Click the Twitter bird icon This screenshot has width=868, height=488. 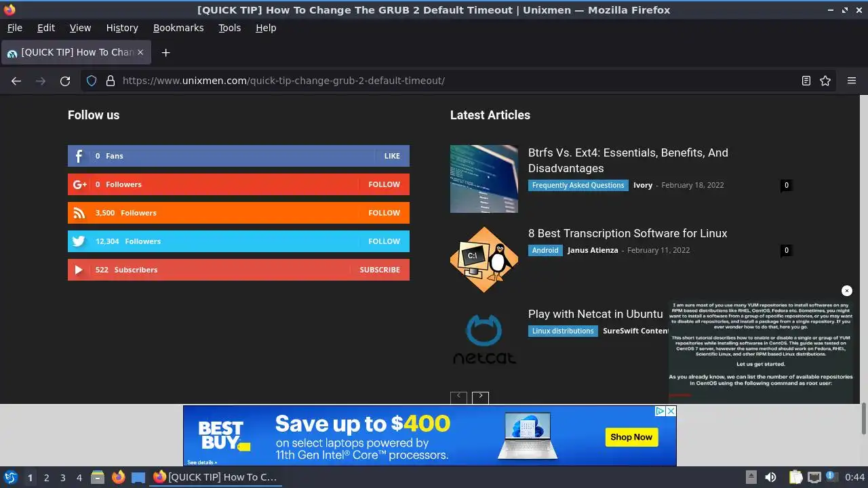pyautogui.click(x=79, y=241)
